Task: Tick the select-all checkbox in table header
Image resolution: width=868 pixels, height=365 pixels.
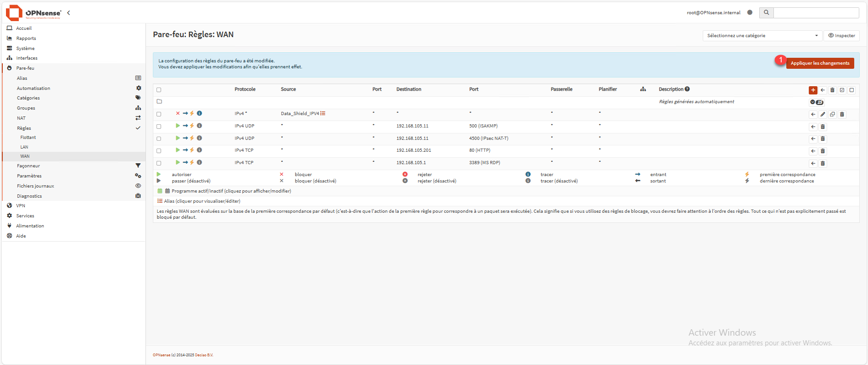Action: coord(159,90)
